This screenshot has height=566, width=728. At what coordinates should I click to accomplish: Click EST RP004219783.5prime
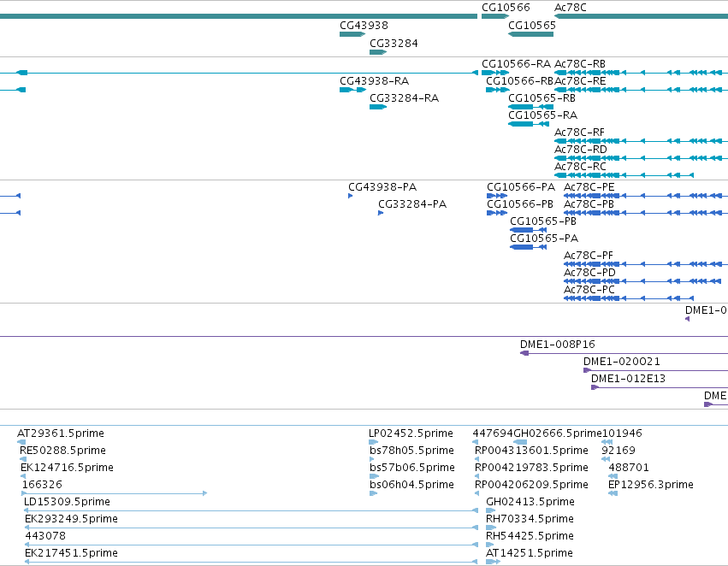point(531,469)
